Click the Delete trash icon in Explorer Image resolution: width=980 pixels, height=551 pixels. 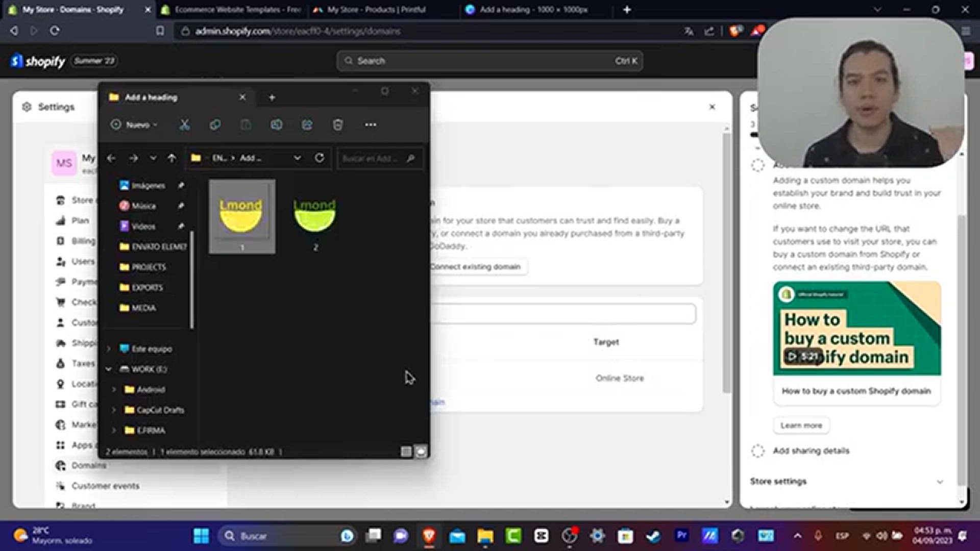[x=337, y=124]
